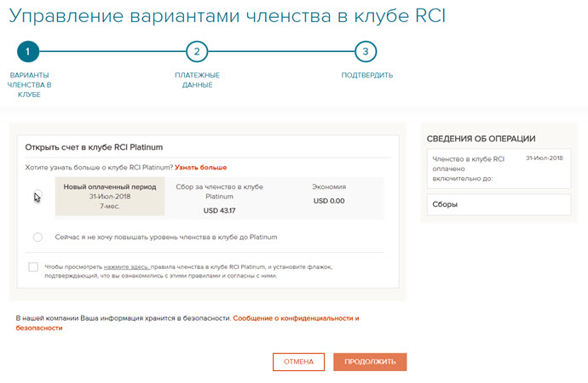Open the ПЛАТЕЖНЫЕ ДАННЫЕ step label

197,80
